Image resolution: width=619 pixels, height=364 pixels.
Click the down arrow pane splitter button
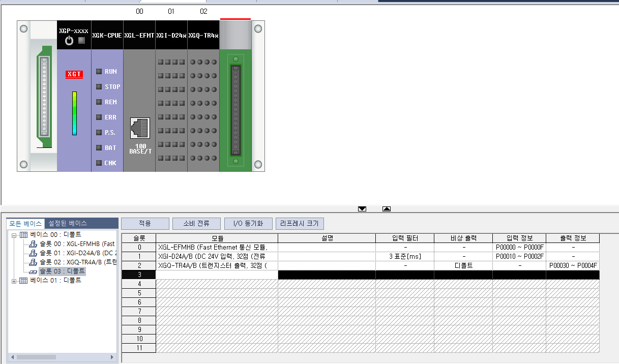362,209
